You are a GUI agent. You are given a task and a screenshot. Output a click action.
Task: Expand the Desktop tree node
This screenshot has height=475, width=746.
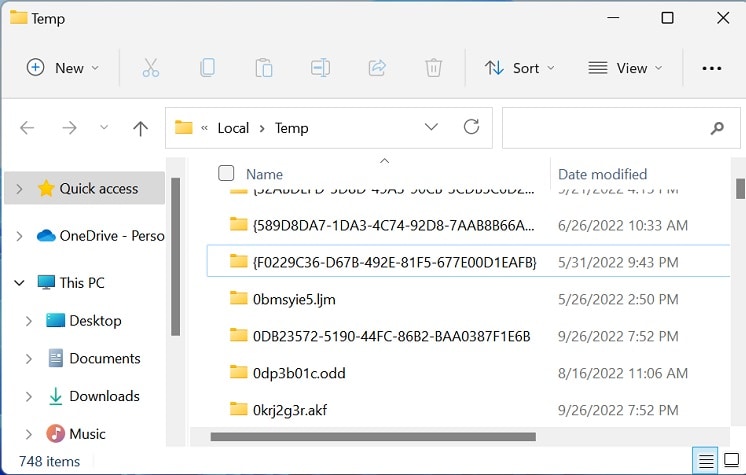tap(29, 321)
